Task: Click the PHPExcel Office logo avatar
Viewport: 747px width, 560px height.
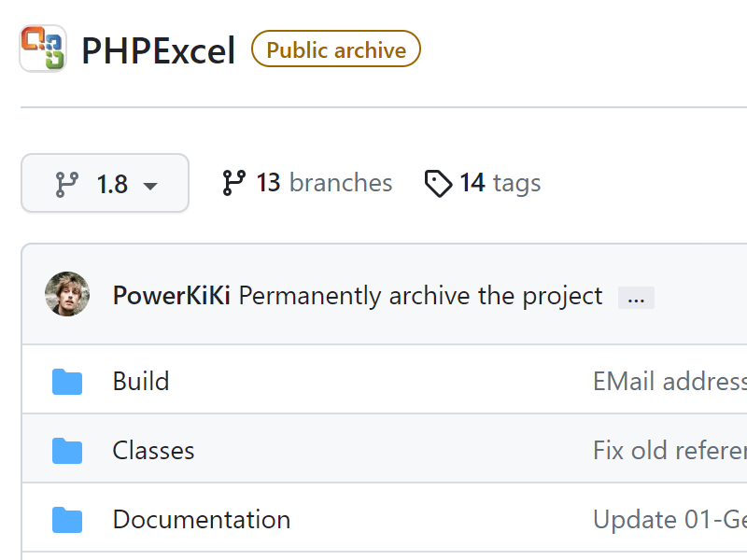Action: click(x=43, y=49)
